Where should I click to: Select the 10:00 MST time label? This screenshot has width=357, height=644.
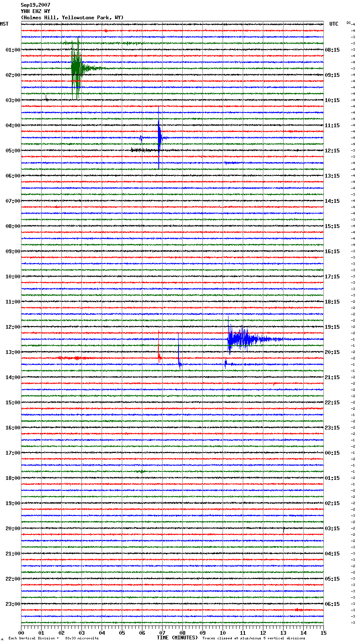13,277
